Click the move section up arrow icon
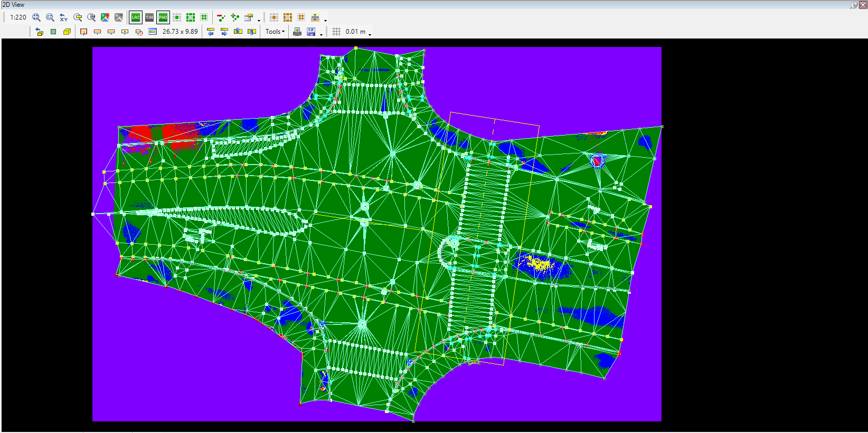868x433 pixels. click(238, 32)
